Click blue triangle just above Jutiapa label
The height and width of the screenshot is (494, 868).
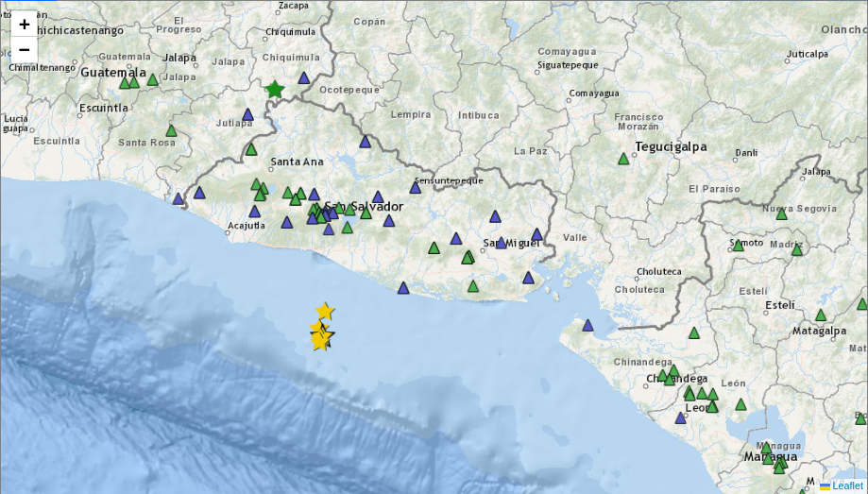point(248,114)
